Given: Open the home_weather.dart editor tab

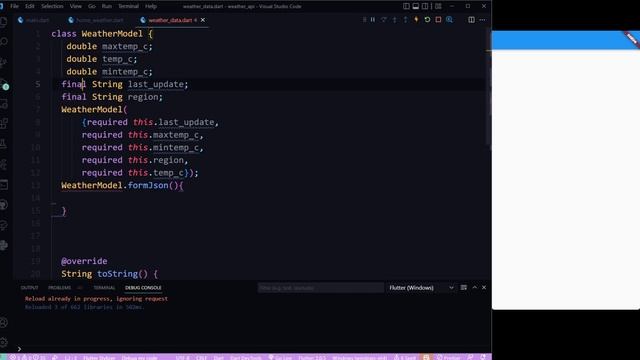Looking at the screenshot, I should [96, 20].
